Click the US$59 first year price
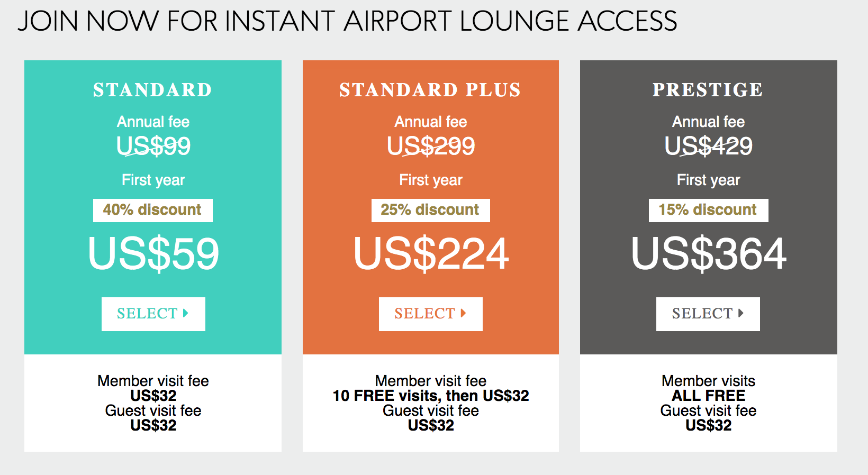This screenshot has height=475, width=868. coord(153,254)
